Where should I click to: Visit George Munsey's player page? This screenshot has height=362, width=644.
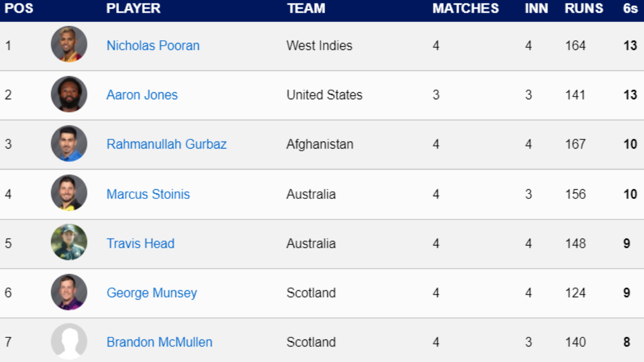[152, 293]
